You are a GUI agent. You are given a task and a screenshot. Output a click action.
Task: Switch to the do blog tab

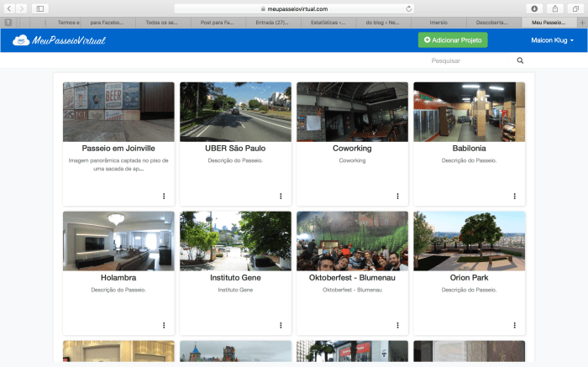point(383,23)
